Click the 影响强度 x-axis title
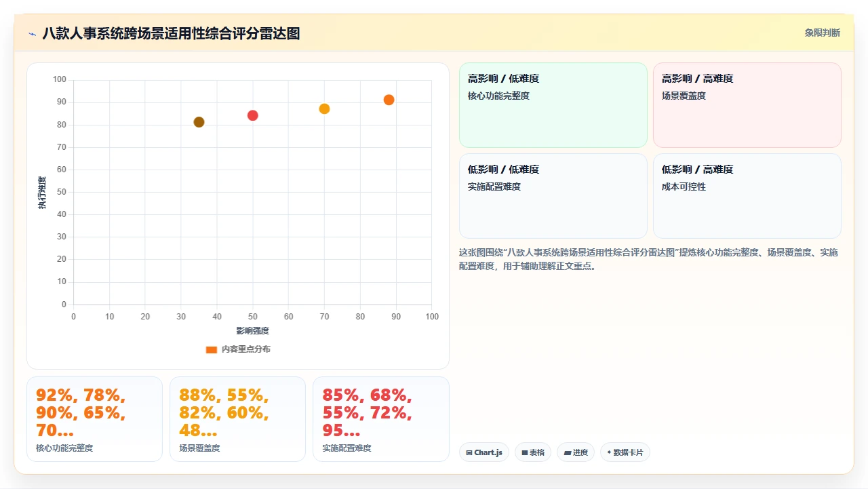868x489 pixels. (253, 331)
